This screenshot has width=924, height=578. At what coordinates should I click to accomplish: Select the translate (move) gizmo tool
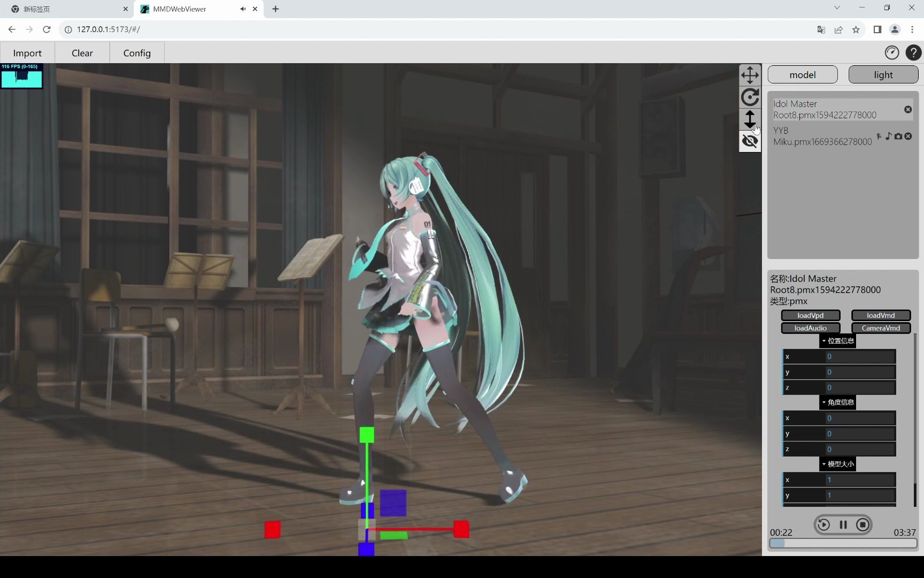click(750, 75)
